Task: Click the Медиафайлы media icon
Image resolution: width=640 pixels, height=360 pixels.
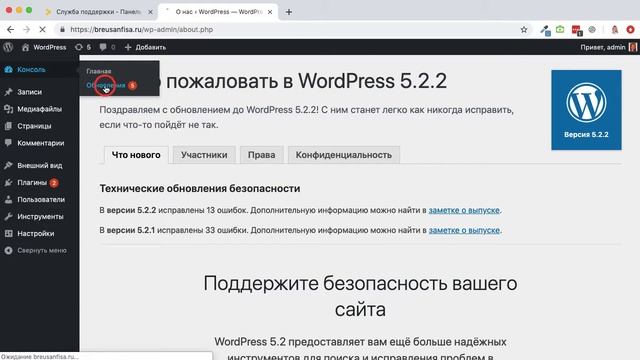Action: coord(9,109)
